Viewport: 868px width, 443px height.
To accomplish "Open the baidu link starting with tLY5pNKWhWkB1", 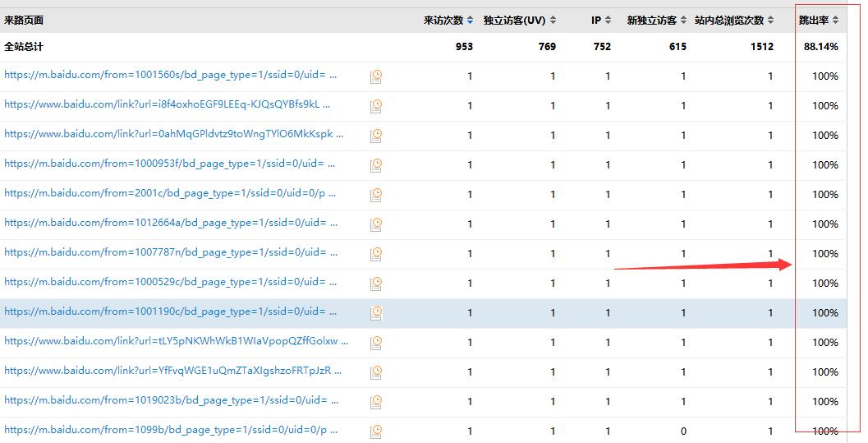I will click(x=176, y=341).
